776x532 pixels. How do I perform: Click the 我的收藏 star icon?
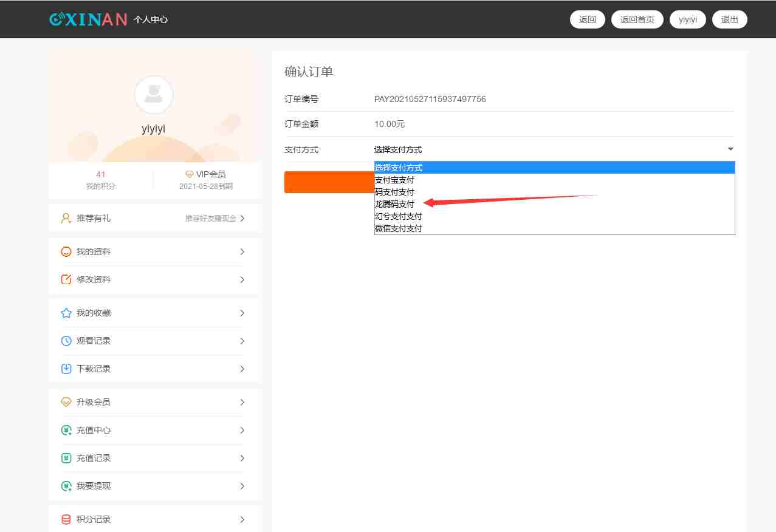pos(66,313)
